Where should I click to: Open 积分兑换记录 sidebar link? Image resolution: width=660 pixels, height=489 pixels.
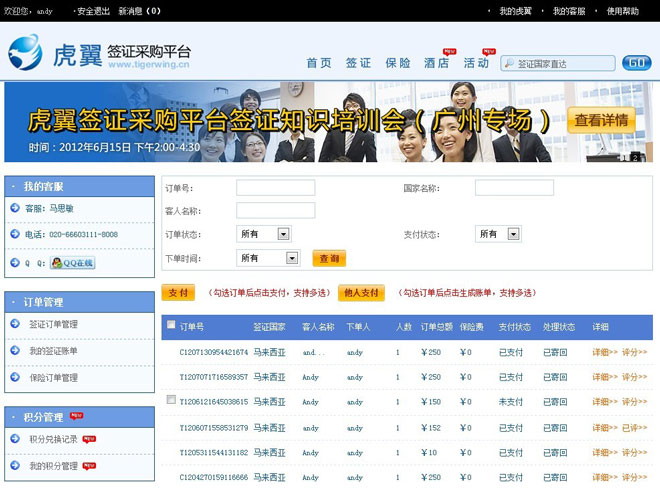pos(53,439)
